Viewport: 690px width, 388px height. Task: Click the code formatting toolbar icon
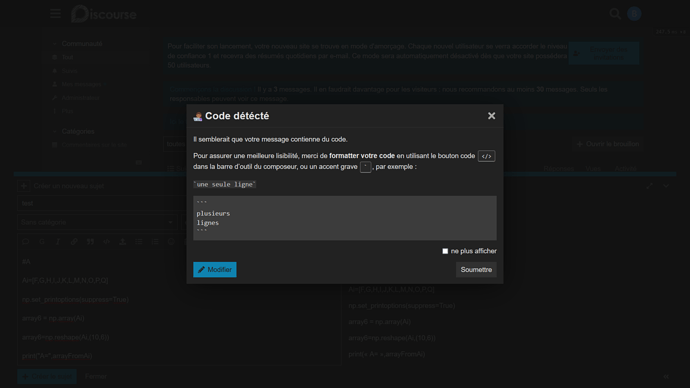point(106,242)
